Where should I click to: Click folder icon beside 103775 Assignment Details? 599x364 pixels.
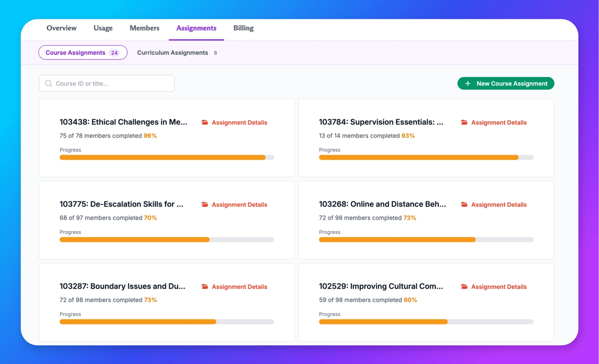coord(205,205)
